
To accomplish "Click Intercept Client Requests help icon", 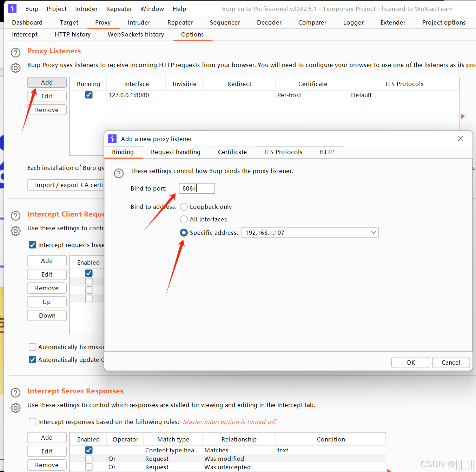I will [x=15, y=215].
